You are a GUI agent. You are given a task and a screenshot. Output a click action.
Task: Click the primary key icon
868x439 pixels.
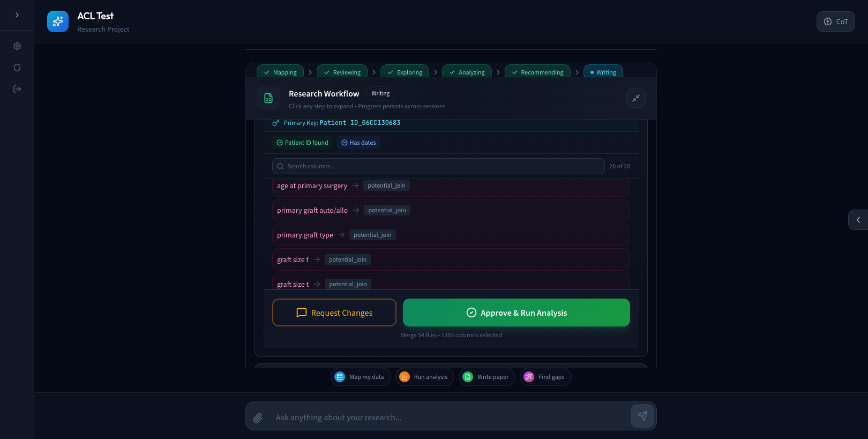[276, 123]
